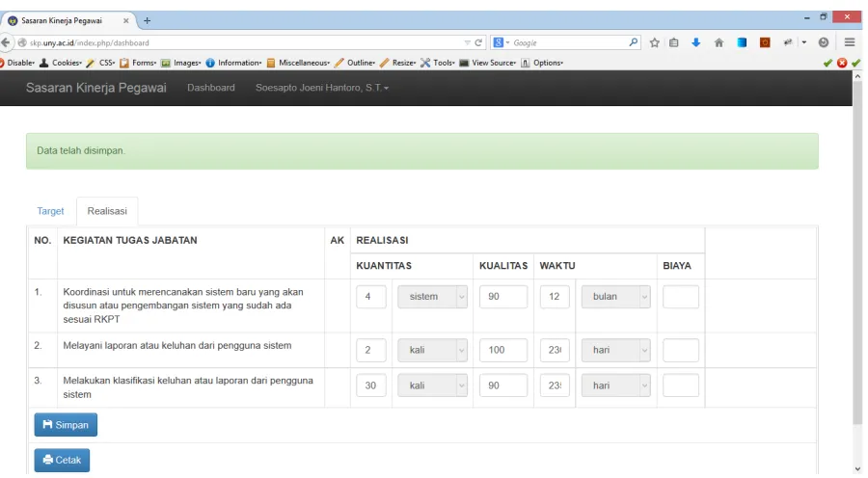The width and height of the screenshot is (868, 478).
Task: Expand the 'sistem' unit dropdown
Action: (x=432, y=297)
